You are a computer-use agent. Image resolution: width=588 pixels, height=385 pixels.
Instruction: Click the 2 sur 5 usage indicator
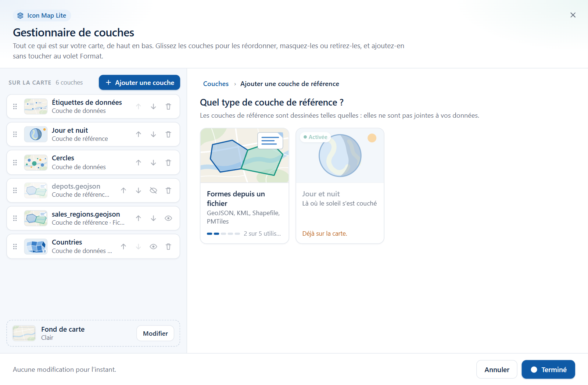[244, 234]
